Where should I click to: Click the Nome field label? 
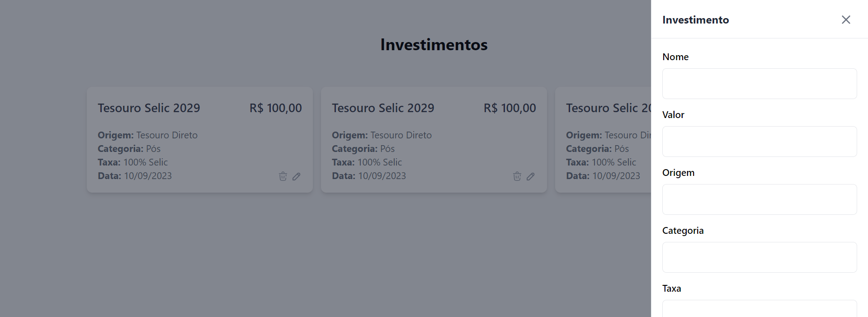(675, 57)
